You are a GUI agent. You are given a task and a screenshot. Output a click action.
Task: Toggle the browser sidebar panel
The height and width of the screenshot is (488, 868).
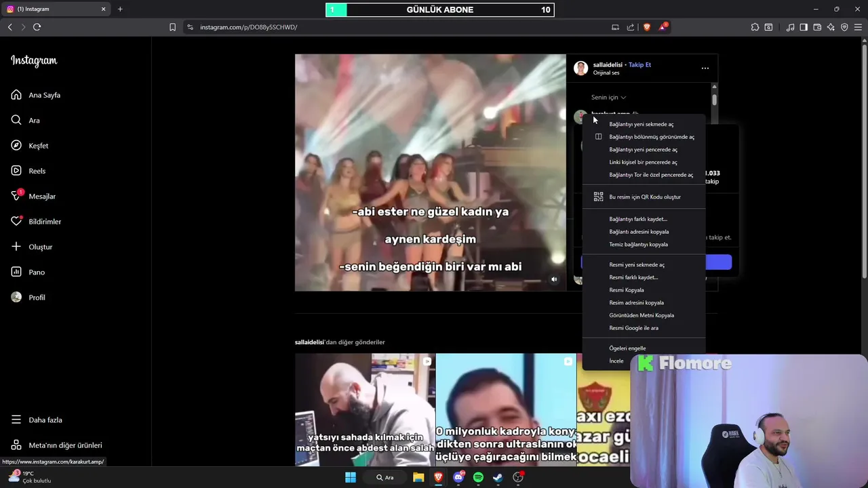[804, 27]
